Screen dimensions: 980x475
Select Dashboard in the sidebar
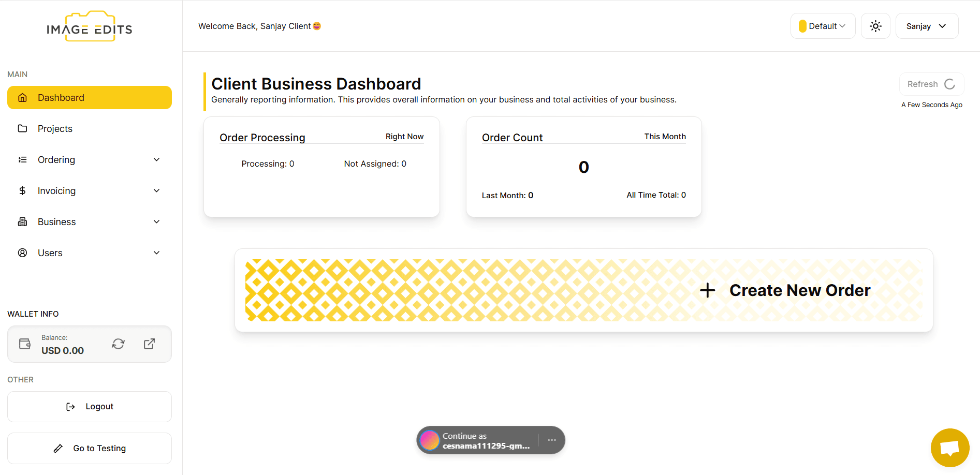pyautogui.click(x=90, y=98)
